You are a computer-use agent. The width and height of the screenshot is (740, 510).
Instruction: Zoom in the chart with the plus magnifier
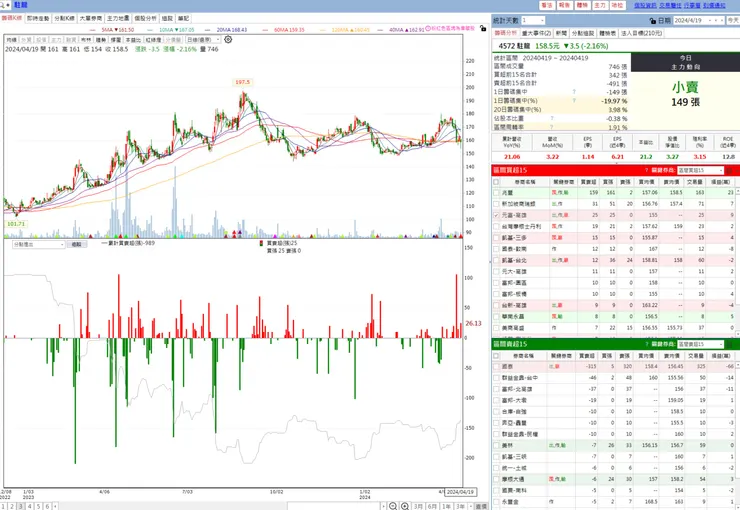coord(404,506)
